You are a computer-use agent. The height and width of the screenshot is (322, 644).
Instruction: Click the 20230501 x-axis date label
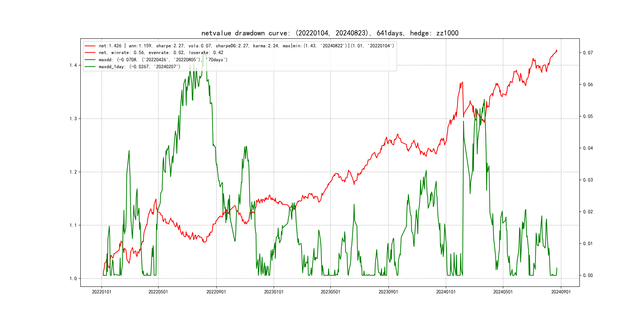[x=330, y=292]
